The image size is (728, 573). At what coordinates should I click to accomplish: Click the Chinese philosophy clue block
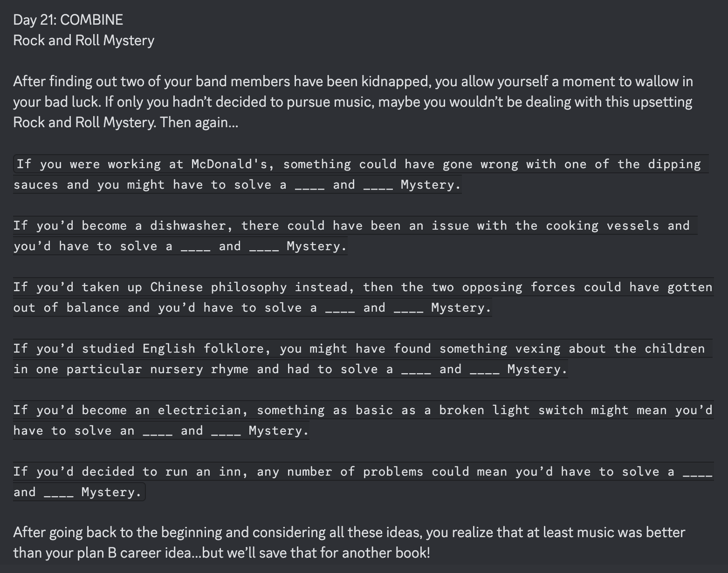click(364, 297)
